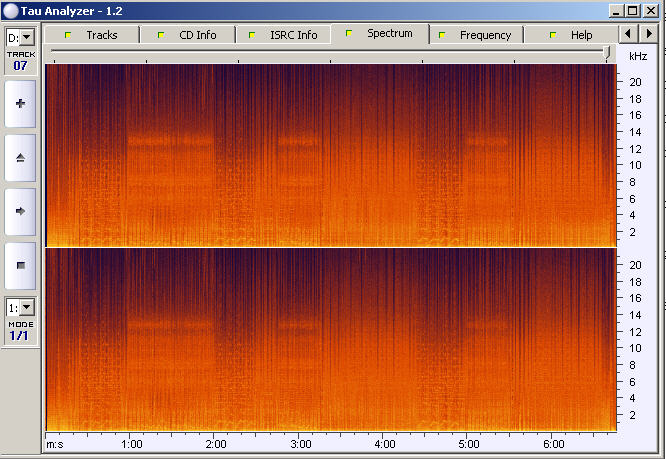Click the plus button in left sidebar
The height and width of the screenshot is (459, 666).
(21, 104)
